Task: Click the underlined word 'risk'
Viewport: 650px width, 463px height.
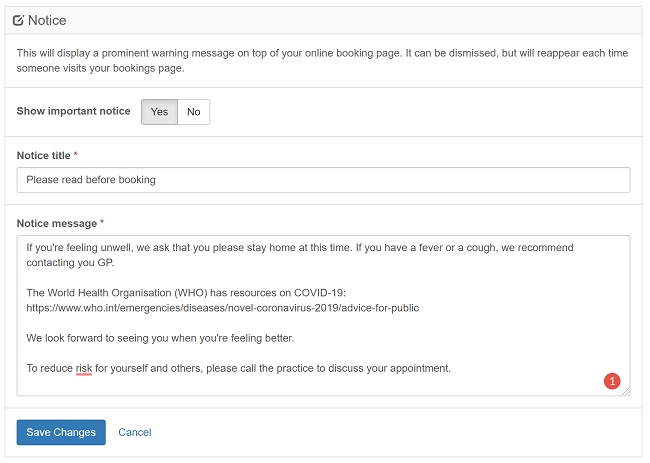Action: (x=84, y=368)
